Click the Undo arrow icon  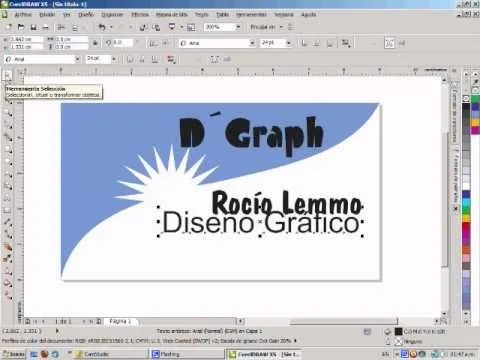pyautogui.click(x=102, y=27)
